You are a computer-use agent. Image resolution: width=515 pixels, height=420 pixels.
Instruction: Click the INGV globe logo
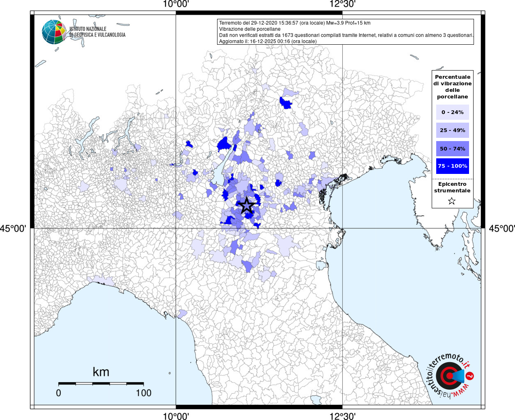pyautogui.click(x=54, y=32)
